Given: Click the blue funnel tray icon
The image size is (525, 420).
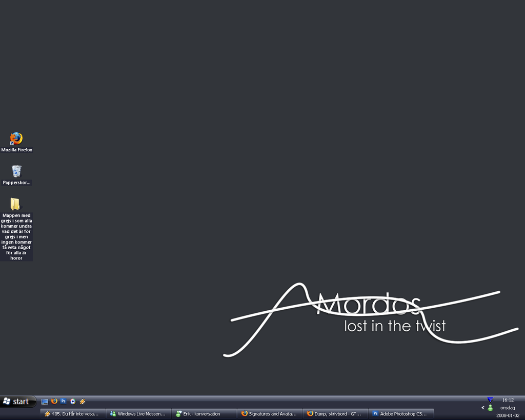Looking at the screenshot, I should tap(490, 400).
